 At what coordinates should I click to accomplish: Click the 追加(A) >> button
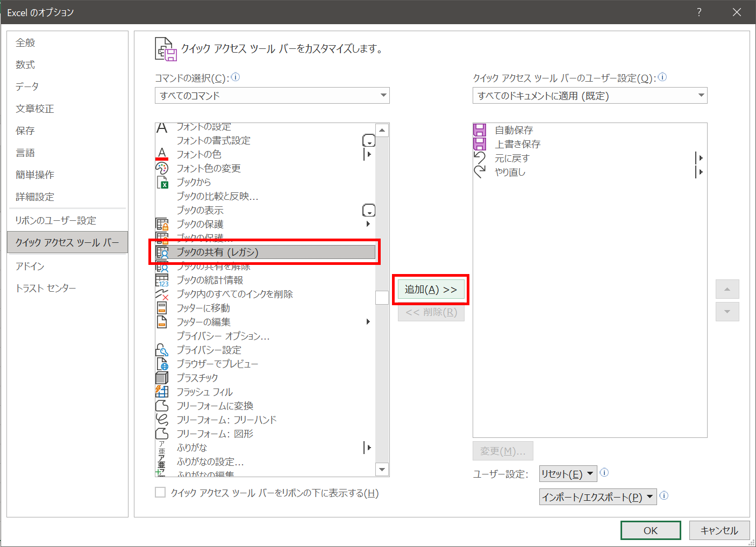click(431, 290)
